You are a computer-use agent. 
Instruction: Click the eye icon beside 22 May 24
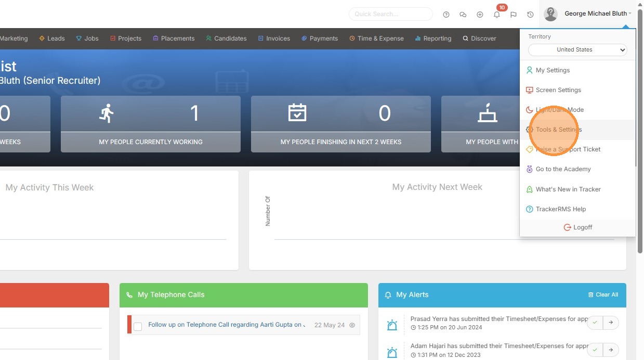point(352,325)
